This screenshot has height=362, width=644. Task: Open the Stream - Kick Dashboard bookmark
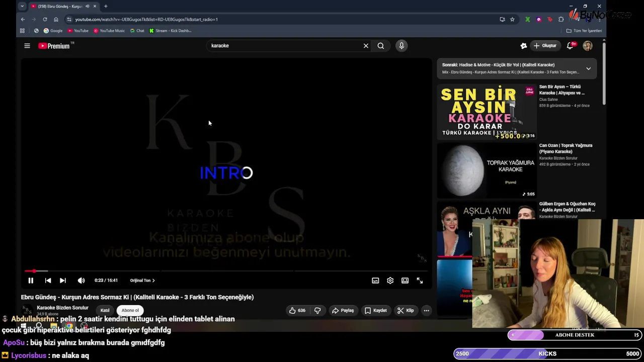171,31
